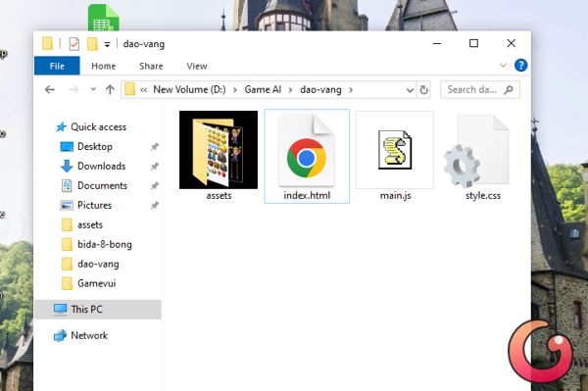Screen dimensions: 588x391
Task: Expand chevron after dao-vang breadcrumb
Action: point(351,90)
